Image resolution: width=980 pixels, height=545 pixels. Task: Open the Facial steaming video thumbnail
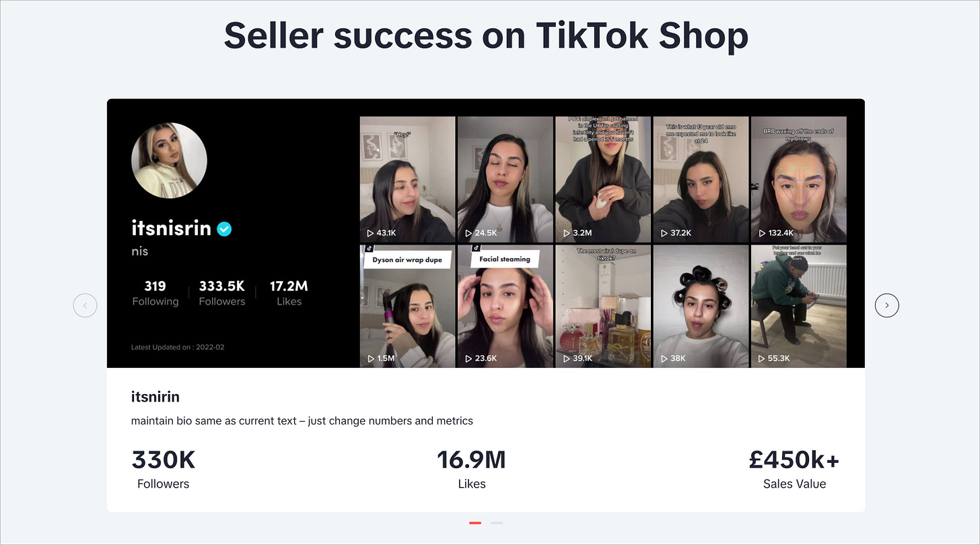[x=505, y=306]
